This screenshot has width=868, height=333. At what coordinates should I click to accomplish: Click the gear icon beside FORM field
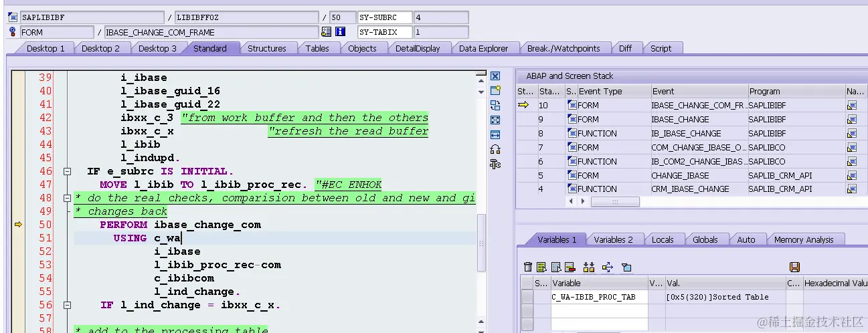click(13, 31)
